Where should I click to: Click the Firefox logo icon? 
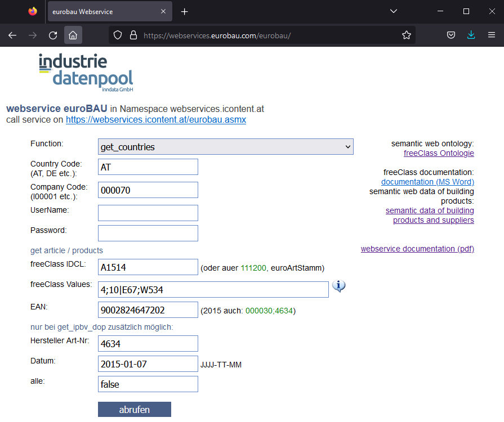(x=33, y=12)
